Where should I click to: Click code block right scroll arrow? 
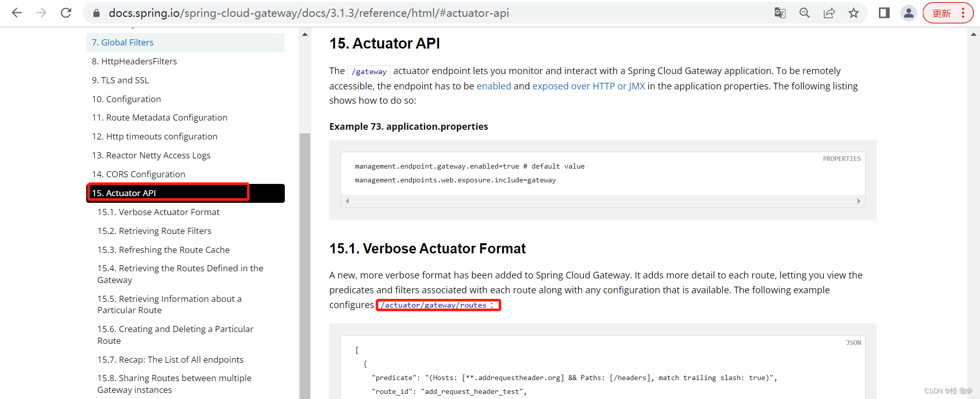pos(859,201)
